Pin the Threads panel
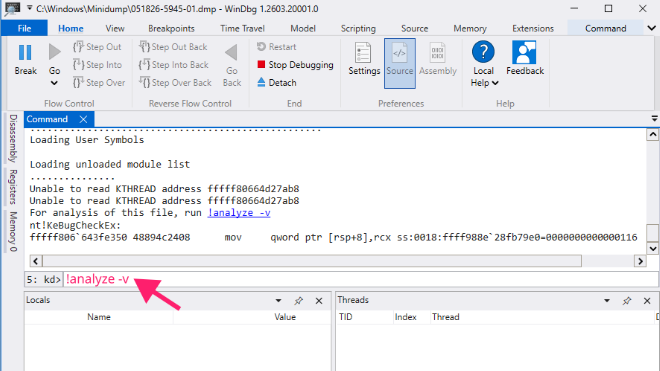This screenshot has width=660, height=371. (x=627, y=301)
